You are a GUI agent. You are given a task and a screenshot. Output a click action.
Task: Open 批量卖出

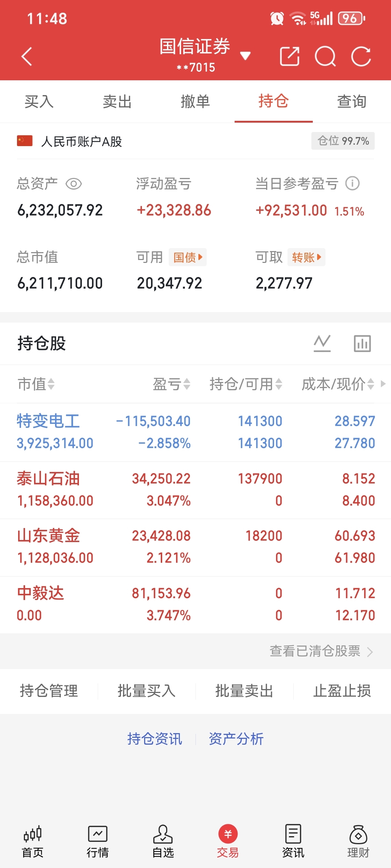point(244,691)
